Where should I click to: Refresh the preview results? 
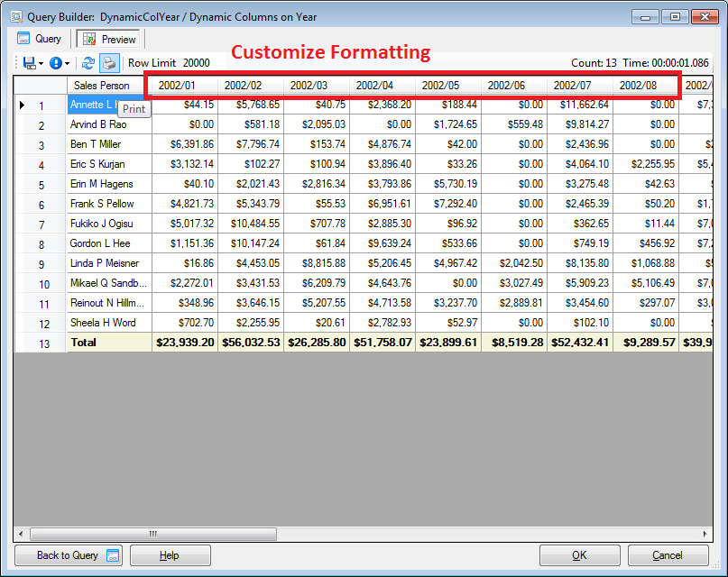(x=88, y=63)
